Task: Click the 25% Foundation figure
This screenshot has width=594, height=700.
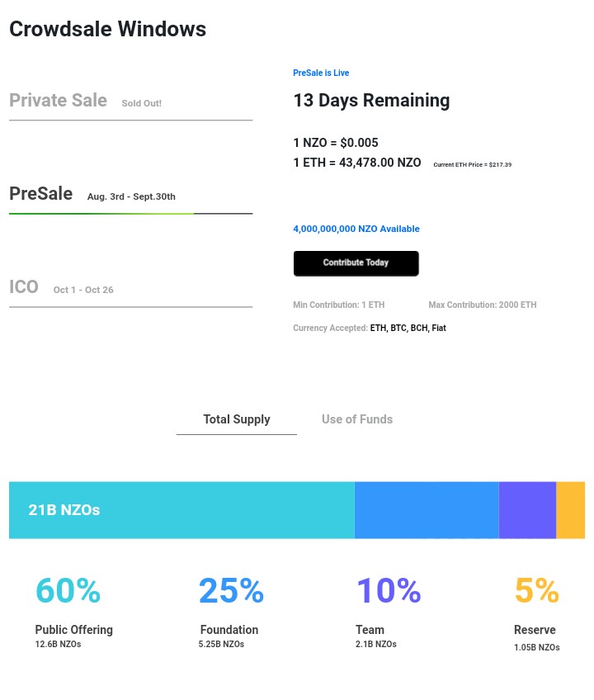Action: [231, 590]
